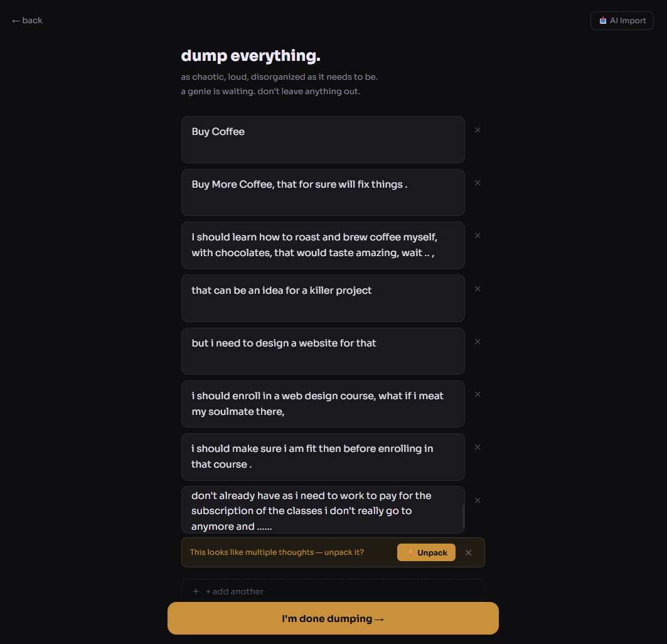This screenshot has height=644, width=667.
Task: Dismiss the multiple thoughts suggestion banner
Action: tap(469, 553)
